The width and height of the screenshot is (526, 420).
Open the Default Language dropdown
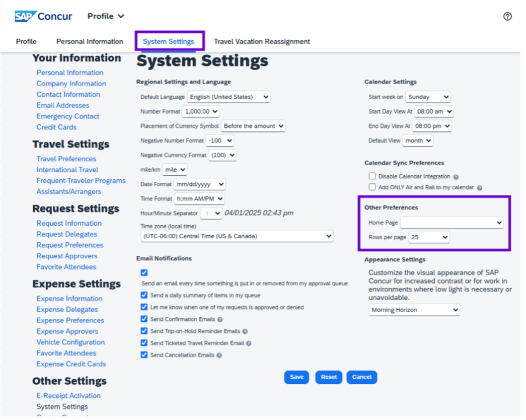pos(229,97)
